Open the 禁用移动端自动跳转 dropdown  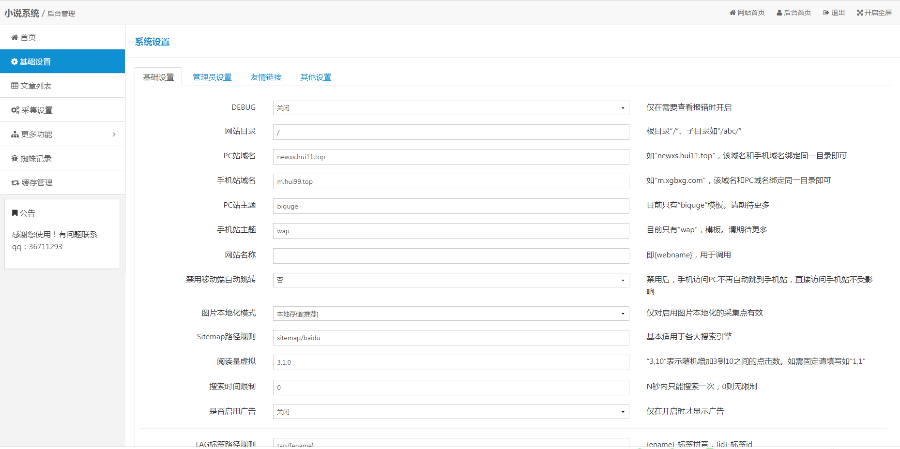click(451, 280)
